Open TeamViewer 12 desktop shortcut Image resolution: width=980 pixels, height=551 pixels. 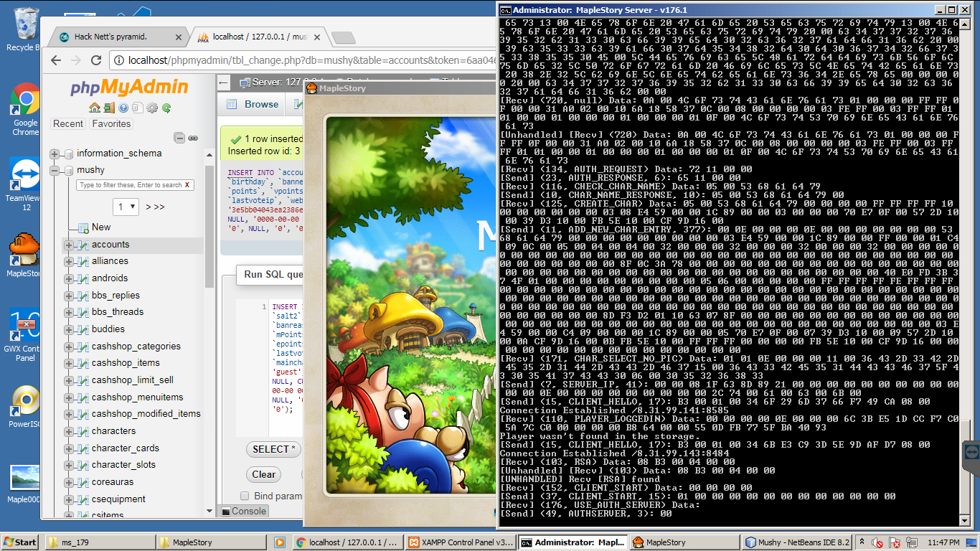26,185
